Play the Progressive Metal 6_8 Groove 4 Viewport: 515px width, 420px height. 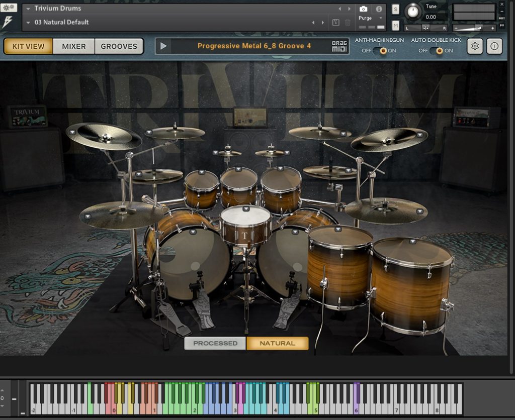pos(163,46)
